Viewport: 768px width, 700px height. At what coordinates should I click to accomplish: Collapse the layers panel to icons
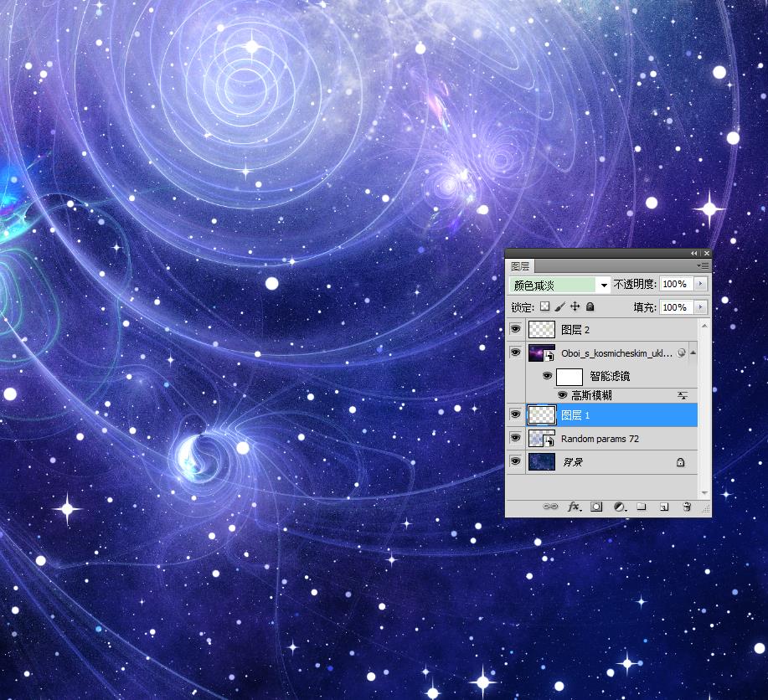tap(693, 253)
